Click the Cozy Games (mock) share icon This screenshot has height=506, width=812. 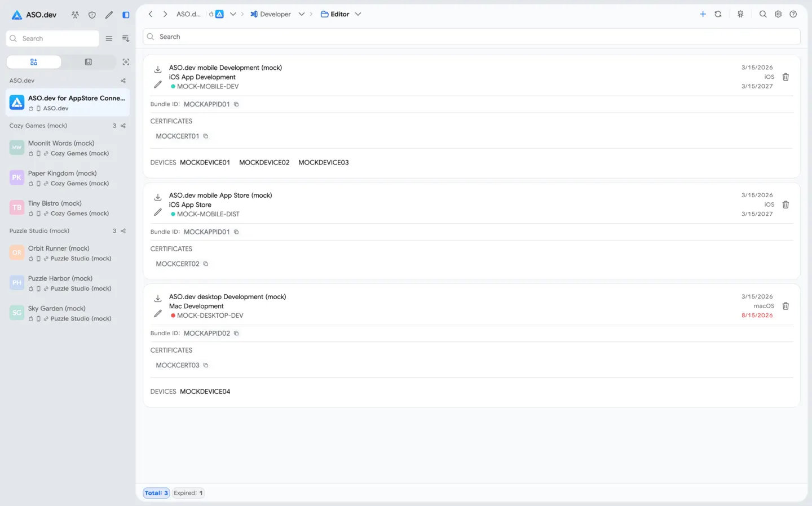(x=123, y=126)
